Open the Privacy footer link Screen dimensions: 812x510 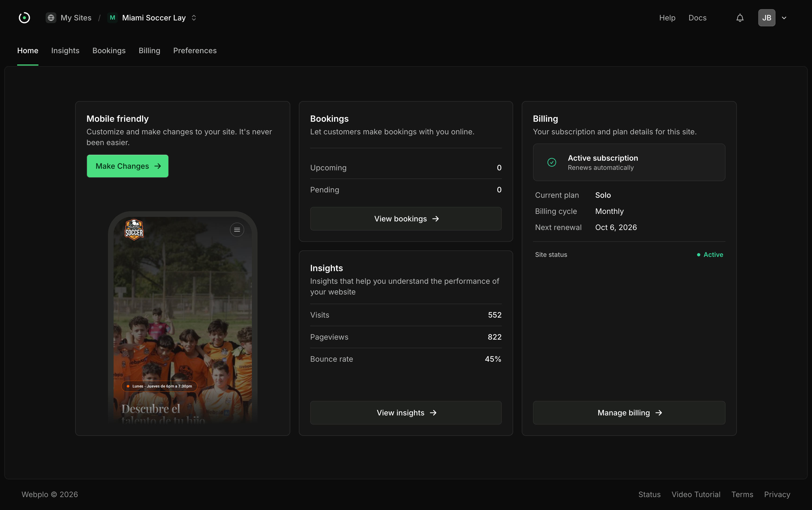point(777,494)
